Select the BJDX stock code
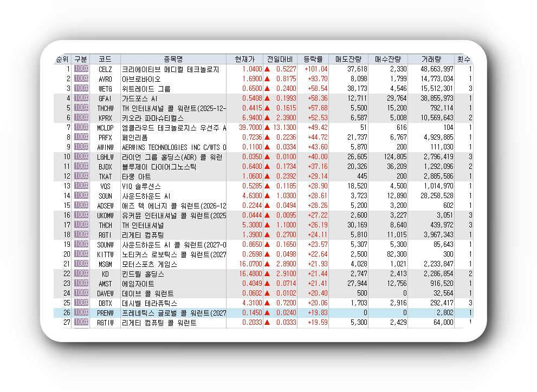Image resolution: width=537 pixels, height=392 pixels. click(105, 167)
